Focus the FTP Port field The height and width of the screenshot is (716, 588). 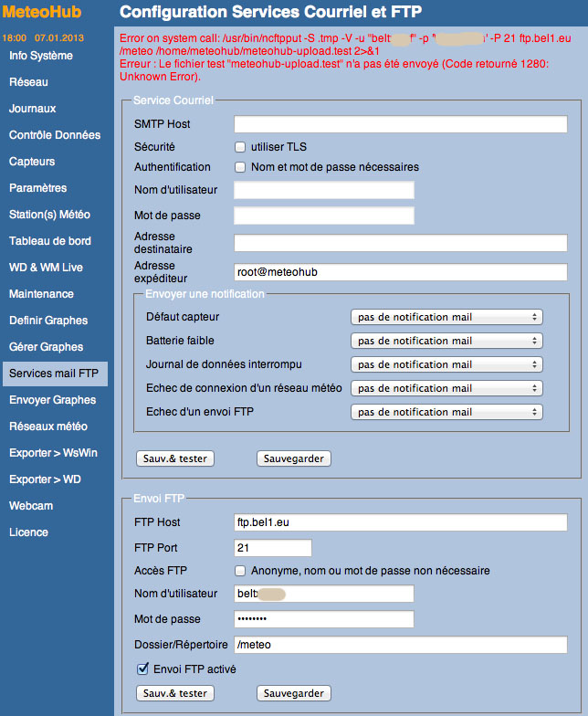click(273, 548)
